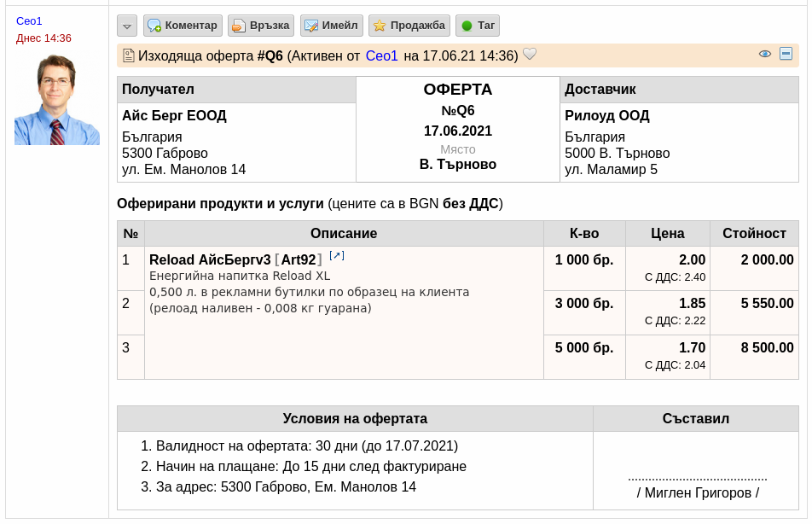Screen dimensions: 812x524
Task: Click the offer number №Q6
Action: pyautogui.click(x=458, y=110)
